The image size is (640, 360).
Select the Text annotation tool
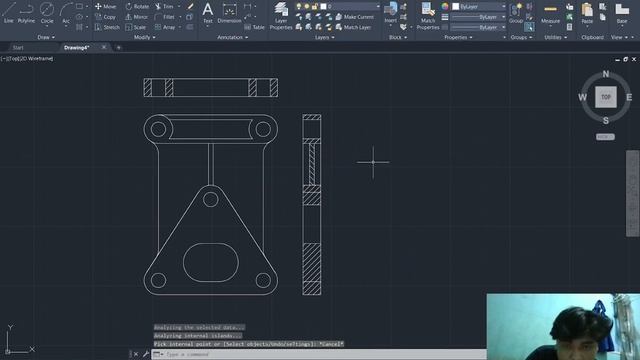208,12
